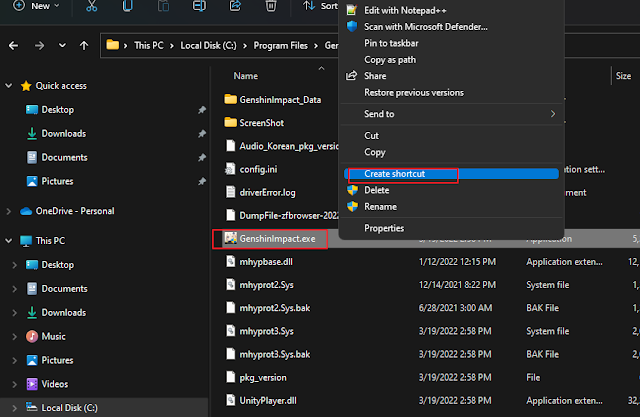
Task: Select GenshinImpact.exe file
Action: pos(270,239)
